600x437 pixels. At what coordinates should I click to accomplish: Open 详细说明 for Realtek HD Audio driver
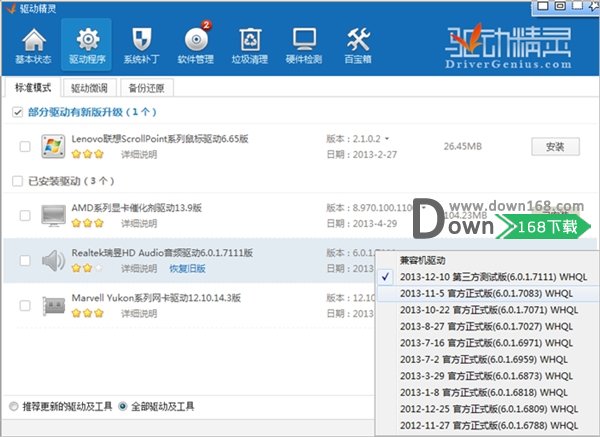pyautogui.click(x=139, y=268)
